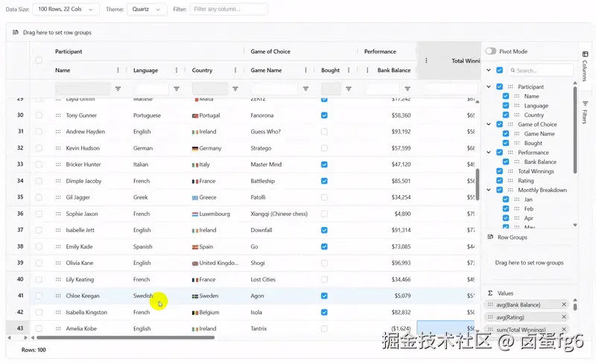
Task: Click drag grip beside Participant in columns panel
Action: 510,86
